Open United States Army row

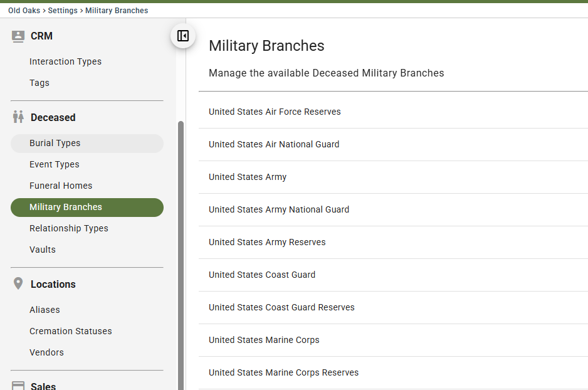coord(393,177)
